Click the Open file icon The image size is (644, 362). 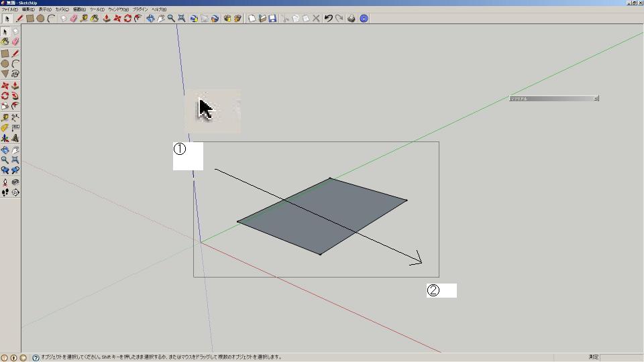[262, 19]
